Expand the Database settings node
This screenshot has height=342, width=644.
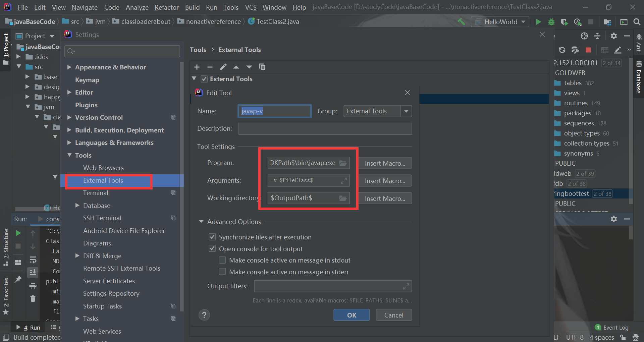click(x=77, y=205)
